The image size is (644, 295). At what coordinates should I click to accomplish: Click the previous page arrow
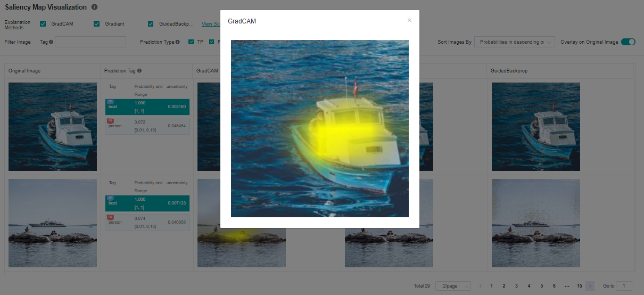(x=481, y=286)
